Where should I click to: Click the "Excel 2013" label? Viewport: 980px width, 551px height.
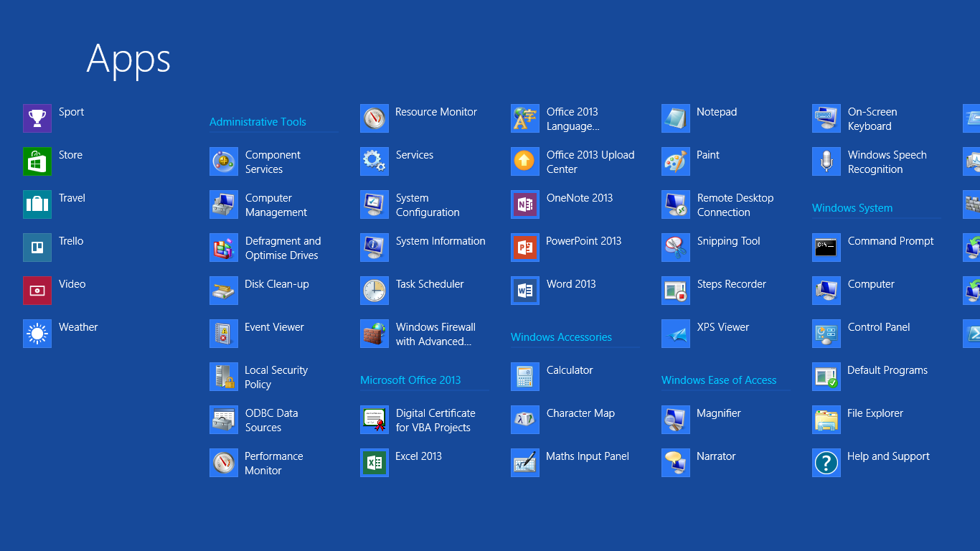[x=418, y=456]
